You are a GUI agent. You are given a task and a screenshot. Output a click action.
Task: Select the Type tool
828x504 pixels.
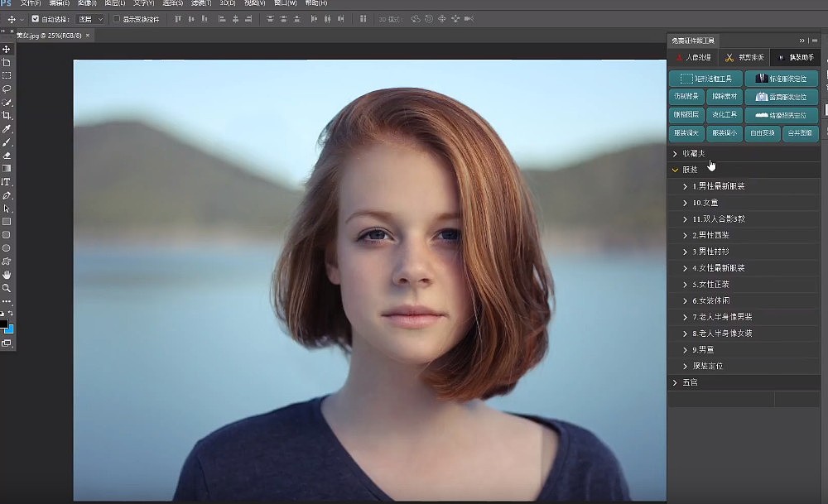pos(7,182)
